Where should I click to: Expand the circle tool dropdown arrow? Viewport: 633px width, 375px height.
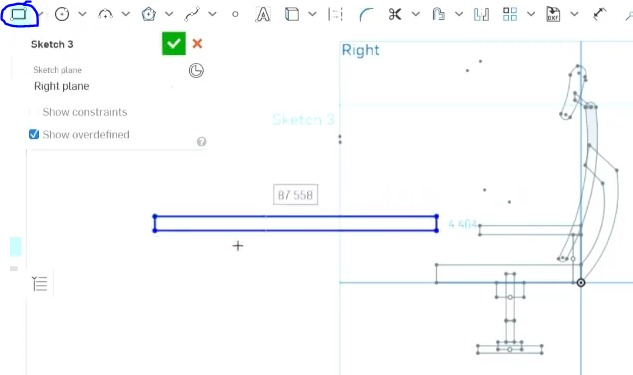(x=82, y=14)
